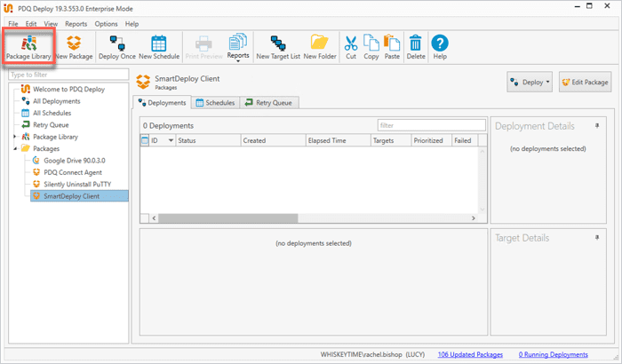The width and height of the screenshot is (622, 364).
Task: Select Package Library in the tree
Action: (x=55, y=137)
